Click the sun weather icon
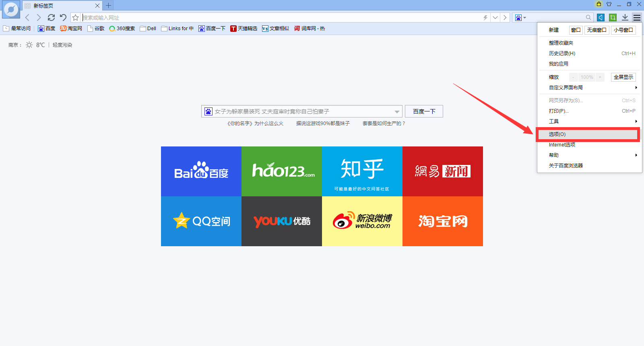This screenshot has height=346, width=644. coord(29,45)
